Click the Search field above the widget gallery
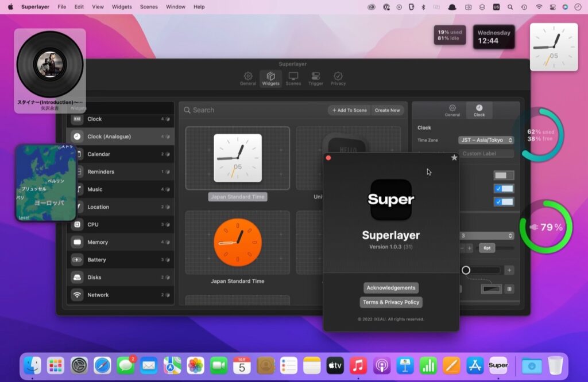This screenshot has height=382, width=588. (x=241, y=110)
